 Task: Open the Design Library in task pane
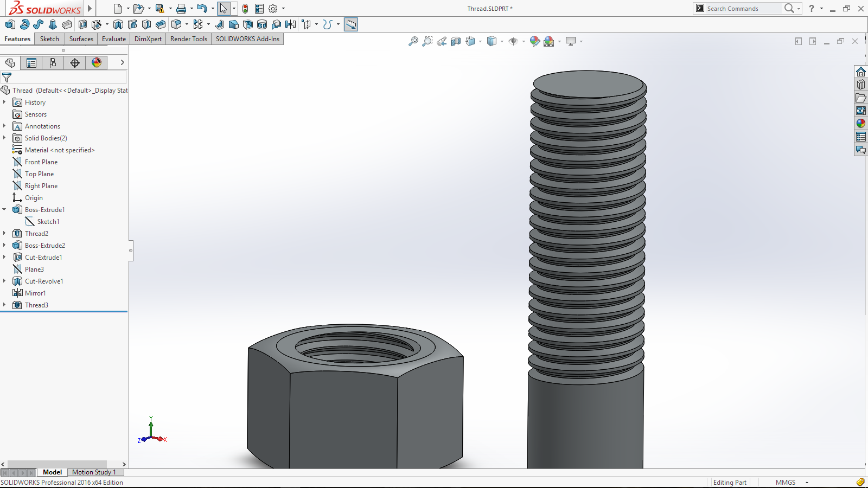(861, 85)
